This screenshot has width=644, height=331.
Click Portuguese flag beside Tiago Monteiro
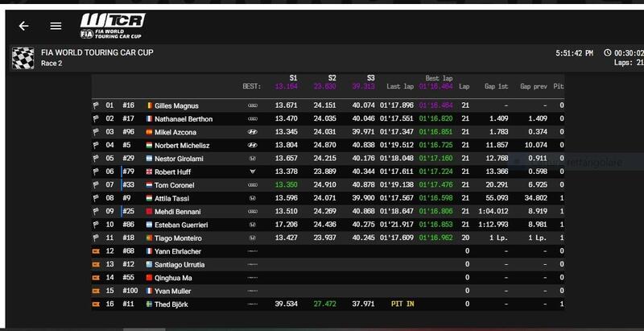click(x=150, y=238)
